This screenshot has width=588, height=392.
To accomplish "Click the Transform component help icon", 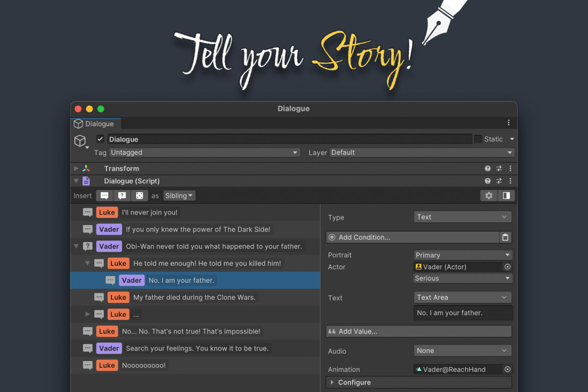I will click(488, 168).
